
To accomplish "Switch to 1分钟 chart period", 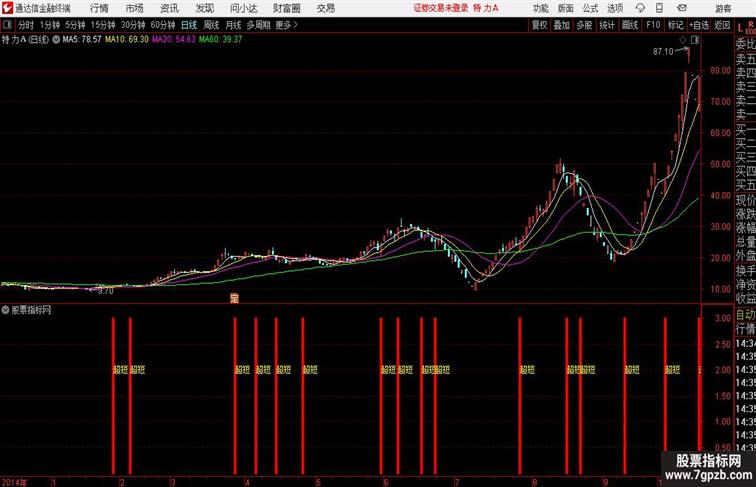I will click(x=50, y=25).
